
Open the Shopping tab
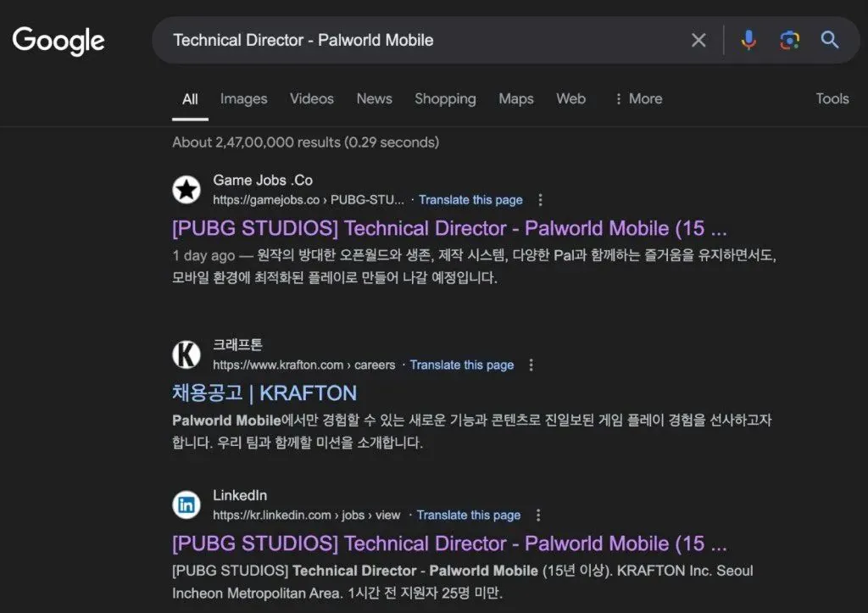[x=445, y=99]
